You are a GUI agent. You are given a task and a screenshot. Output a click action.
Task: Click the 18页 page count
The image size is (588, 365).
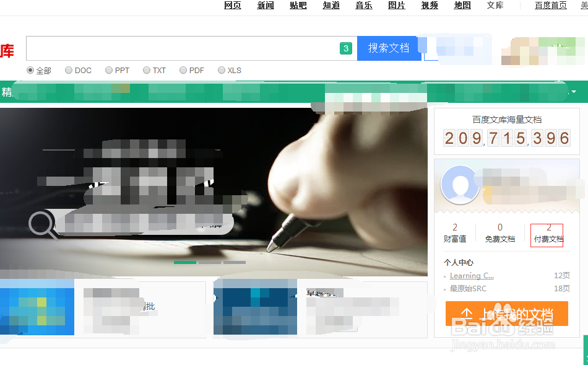click(562, 288)
